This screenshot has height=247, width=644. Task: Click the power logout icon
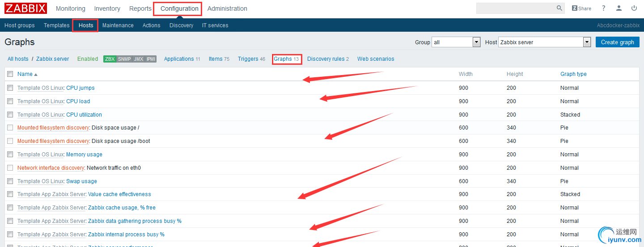click(x=634, y=8)
